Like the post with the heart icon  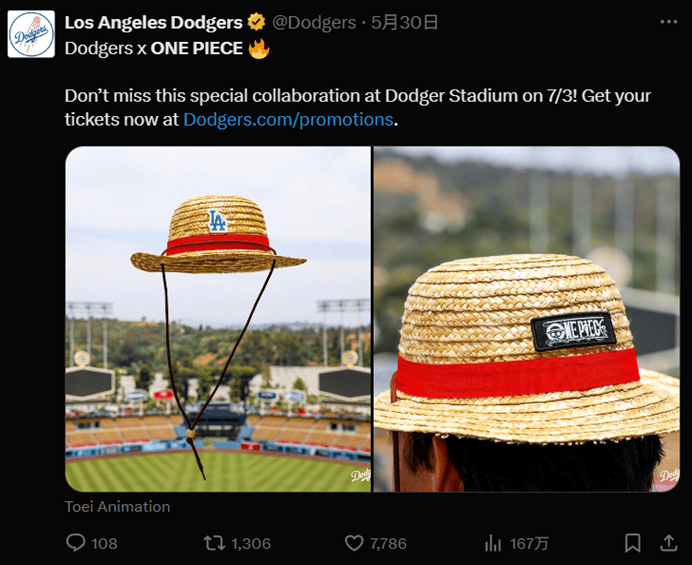(x=353, y=543)
